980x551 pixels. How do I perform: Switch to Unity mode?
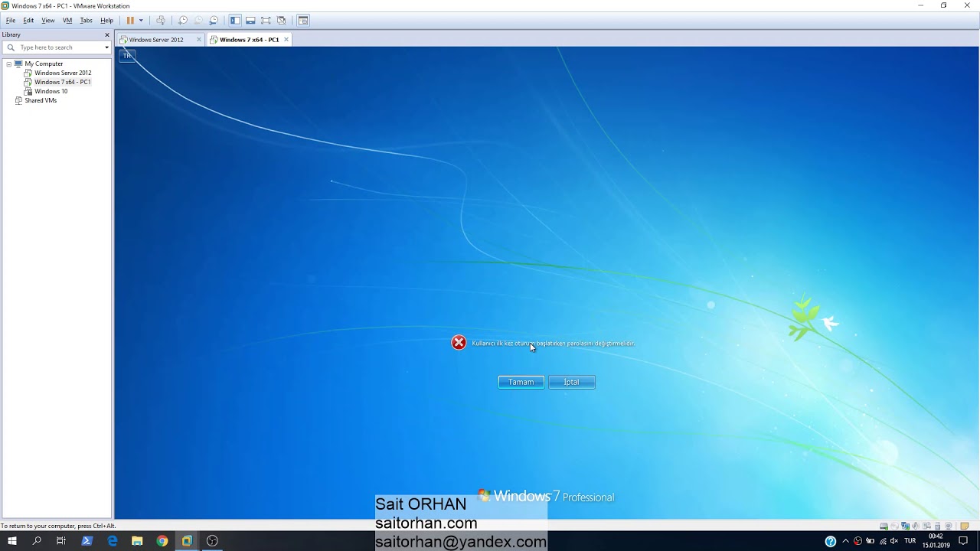[x=281, y=21]
